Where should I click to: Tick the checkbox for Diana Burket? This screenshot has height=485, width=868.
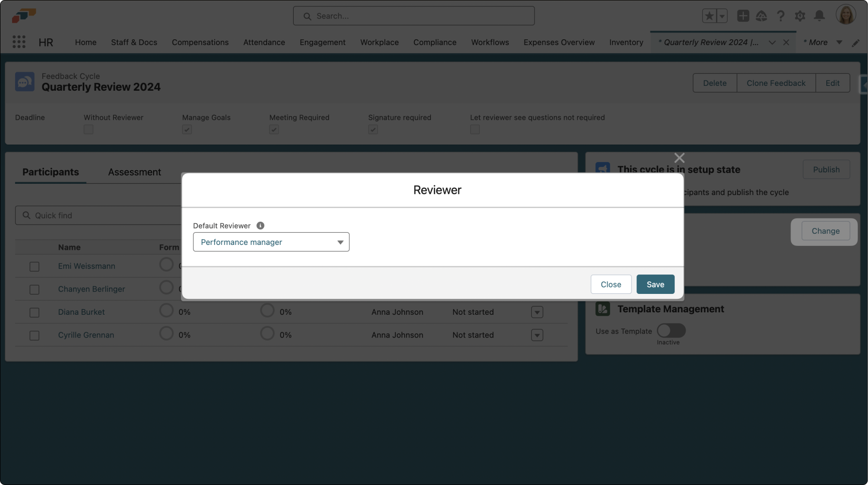tap(34, 312)
